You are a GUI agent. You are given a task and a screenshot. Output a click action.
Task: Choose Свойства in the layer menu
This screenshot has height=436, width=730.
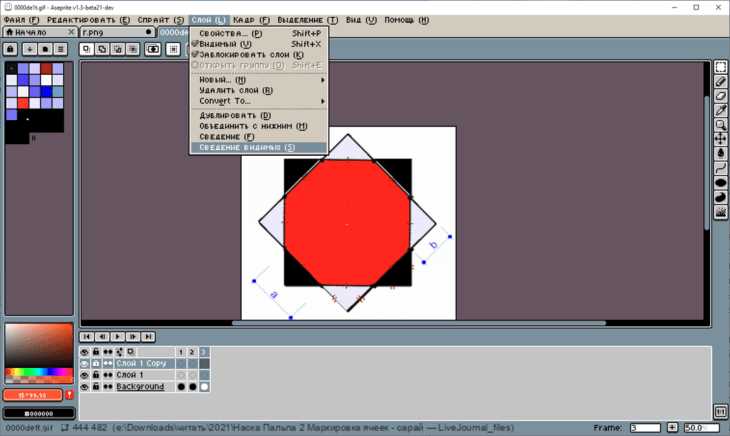(x=258, y=34)
